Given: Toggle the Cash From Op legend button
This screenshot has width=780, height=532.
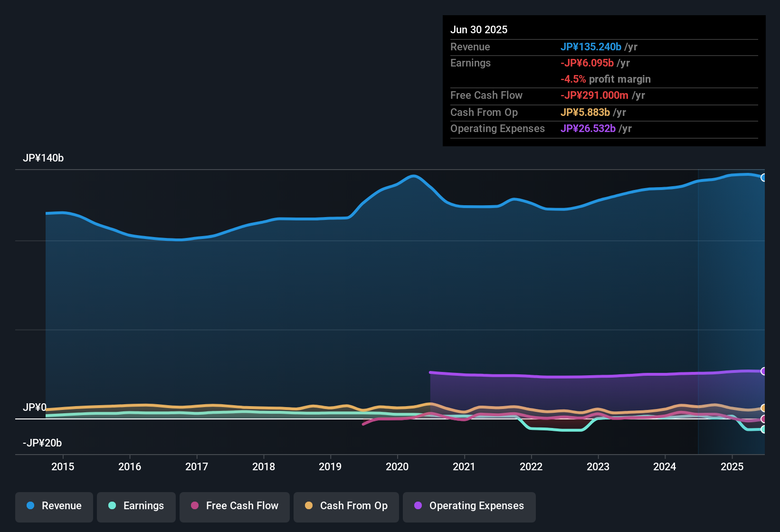Looking at the screenshot, I should [346, 506].
